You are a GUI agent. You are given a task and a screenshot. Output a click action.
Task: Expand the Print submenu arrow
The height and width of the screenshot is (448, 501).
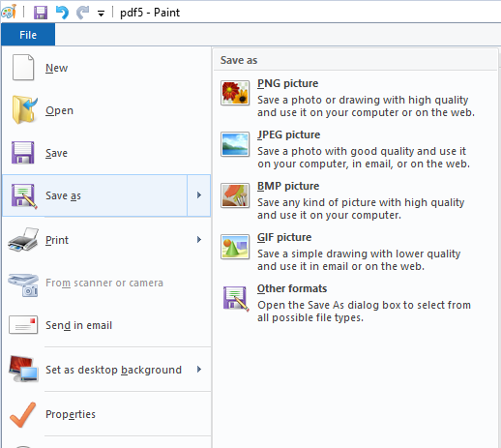tap(199, 240)
